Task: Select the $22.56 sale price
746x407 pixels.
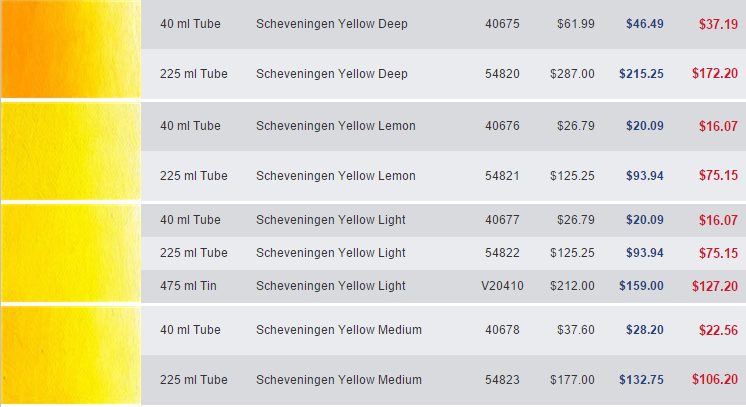Action: [x=718, y=330]
